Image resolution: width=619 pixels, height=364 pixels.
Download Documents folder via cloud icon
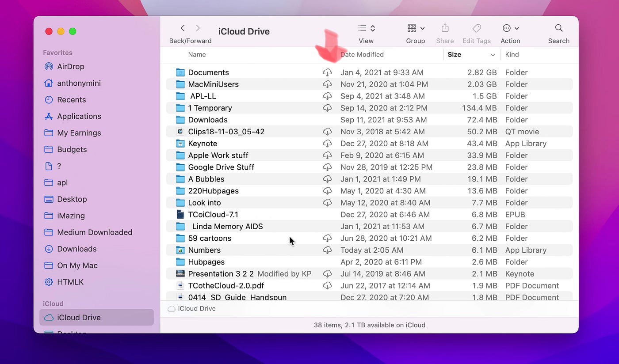click(327, 72)
